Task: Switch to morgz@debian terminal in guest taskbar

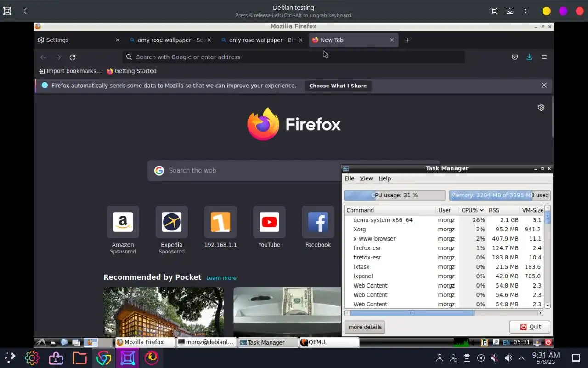Action: click(x=206, y=342)
